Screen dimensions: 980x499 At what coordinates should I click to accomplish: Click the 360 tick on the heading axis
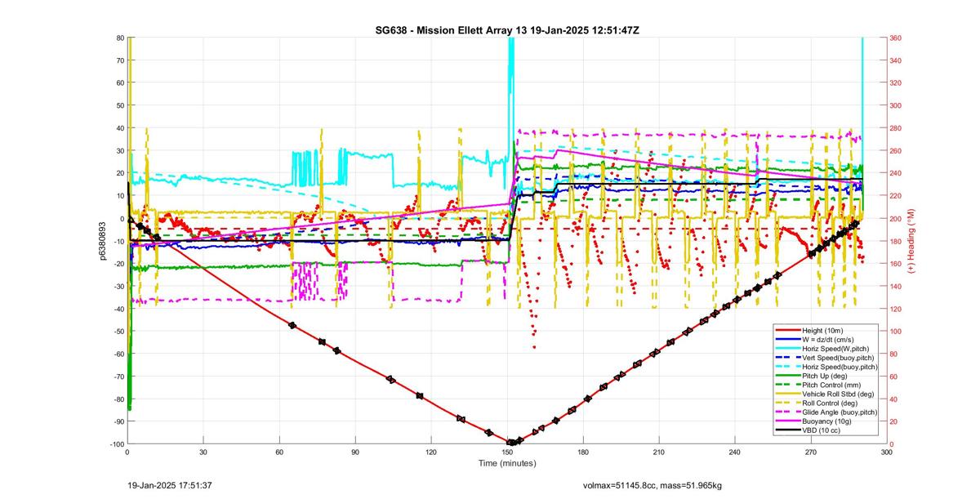(x=897, y=38)
